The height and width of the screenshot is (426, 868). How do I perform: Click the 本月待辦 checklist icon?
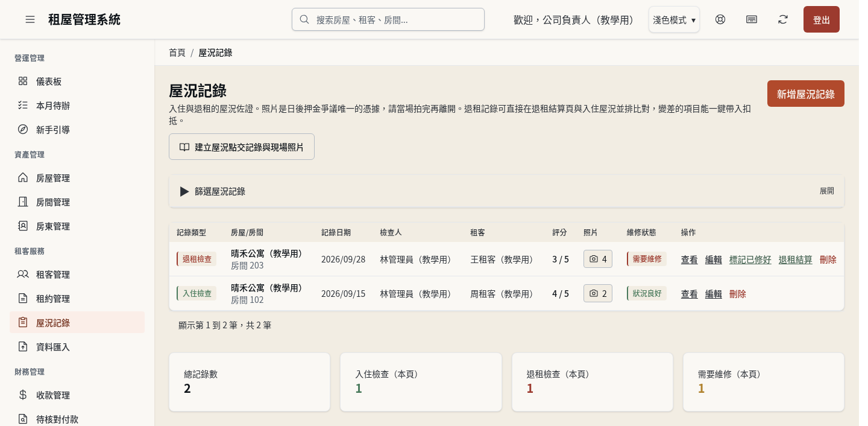coord(23,105)
